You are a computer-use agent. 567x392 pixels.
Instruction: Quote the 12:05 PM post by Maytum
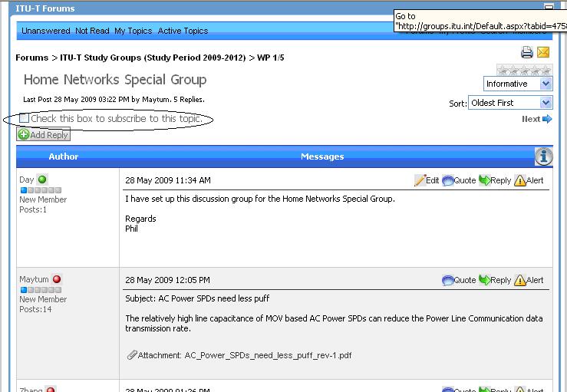(x=459, y=280)
